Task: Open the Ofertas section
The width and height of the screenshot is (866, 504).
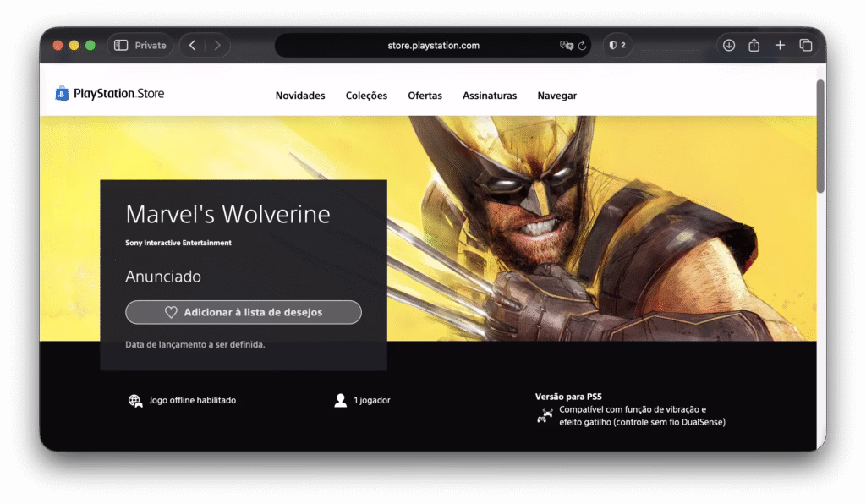Action: pyautogui.click(x=425, y=96)
